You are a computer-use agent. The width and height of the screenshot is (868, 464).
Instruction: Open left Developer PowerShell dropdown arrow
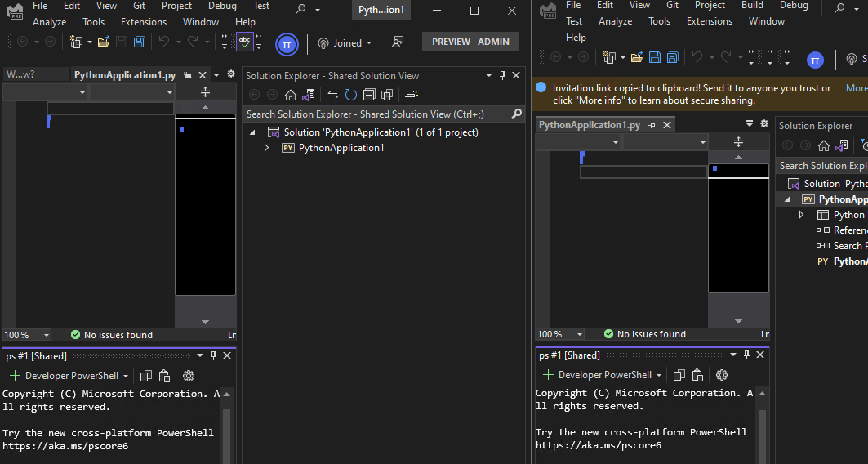coord(126,376)
